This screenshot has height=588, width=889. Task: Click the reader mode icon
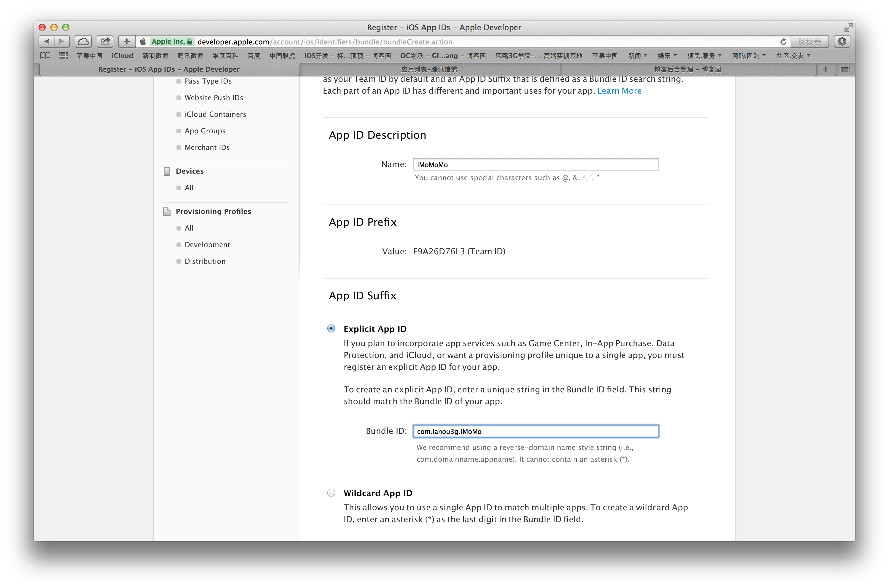(810, 41)
